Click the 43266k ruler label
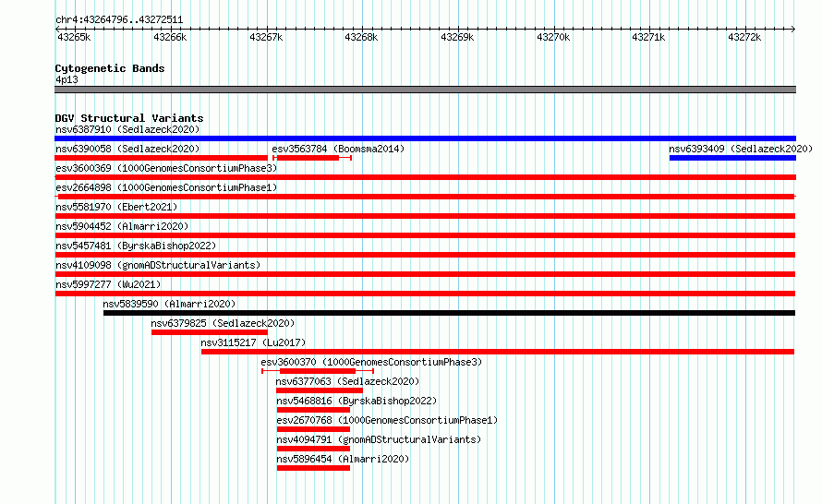822x504 pixels. coord(170,37)
